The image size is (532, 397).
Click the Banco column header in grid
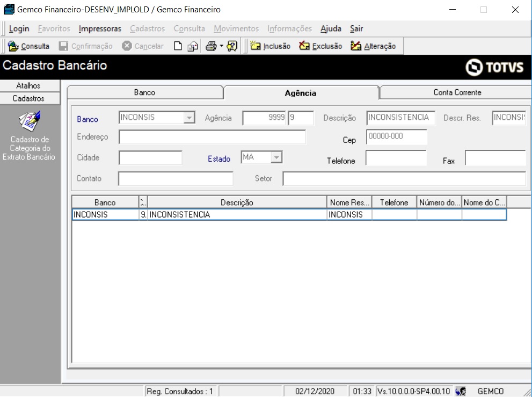[105, 203]
